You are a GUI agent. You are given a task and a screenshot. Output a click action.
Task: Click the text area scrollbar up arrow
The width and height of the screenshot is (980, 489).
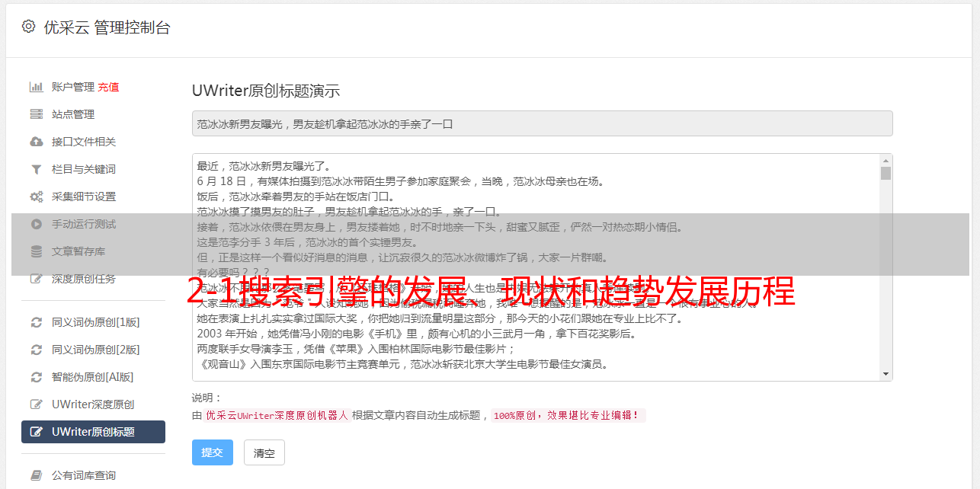pos(886,161)
